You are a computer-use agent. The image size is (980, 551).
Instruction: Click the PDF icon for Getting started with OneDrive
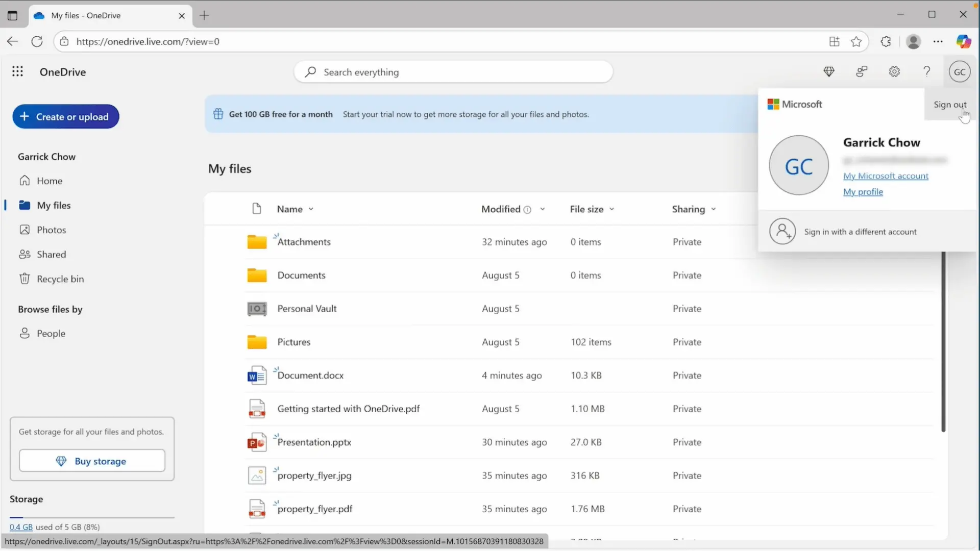tap(257, 409)
